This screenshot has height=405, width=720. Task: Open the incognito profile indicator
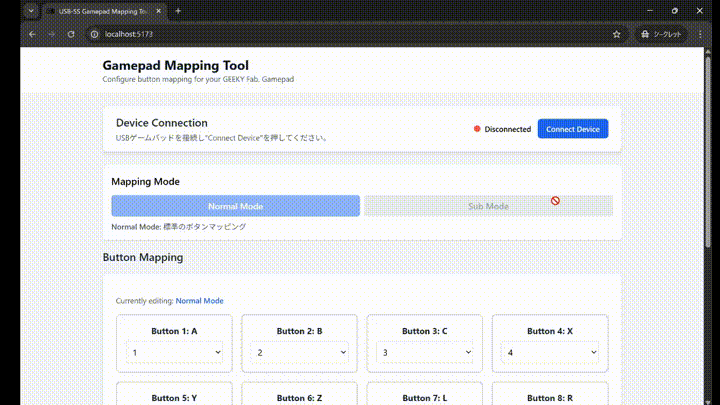tap(661, 34)
